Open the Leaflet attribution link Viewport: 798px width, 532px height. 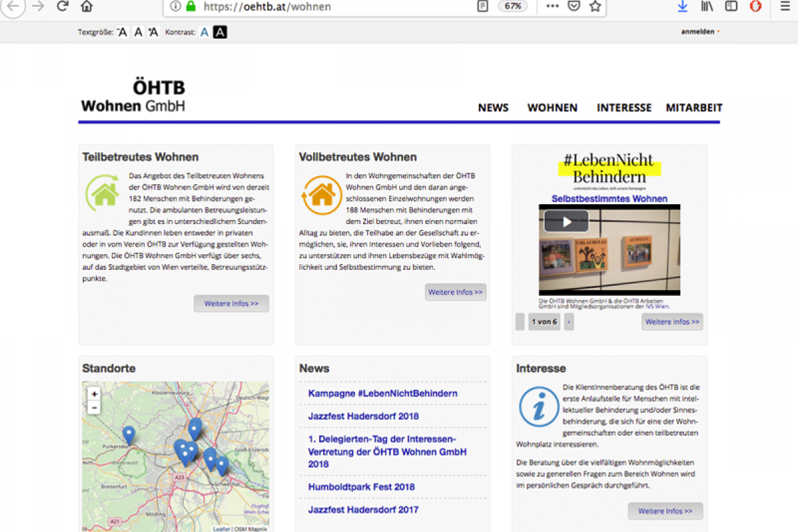[x=222, y=529]
